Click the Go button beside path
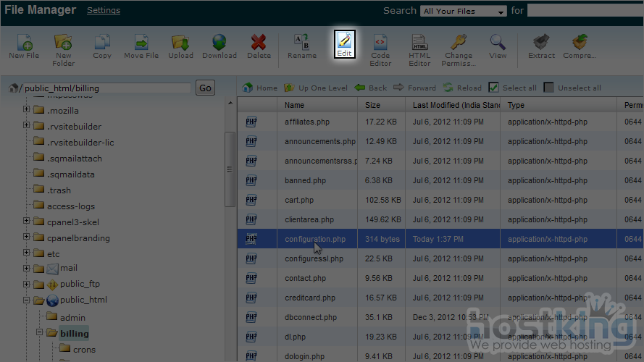The image size is (644, 362). tap(205, 88)
